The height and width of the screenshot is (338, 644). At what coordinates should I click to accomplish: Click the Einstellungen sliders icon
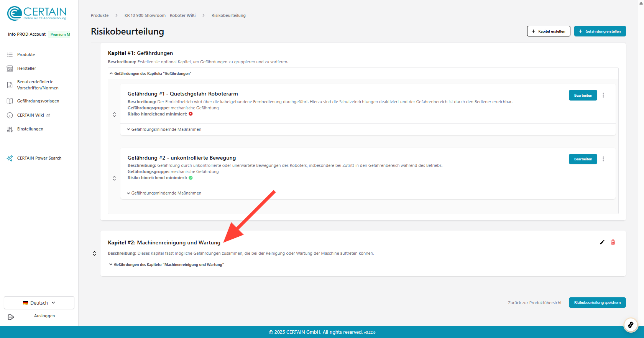(10, 129)
